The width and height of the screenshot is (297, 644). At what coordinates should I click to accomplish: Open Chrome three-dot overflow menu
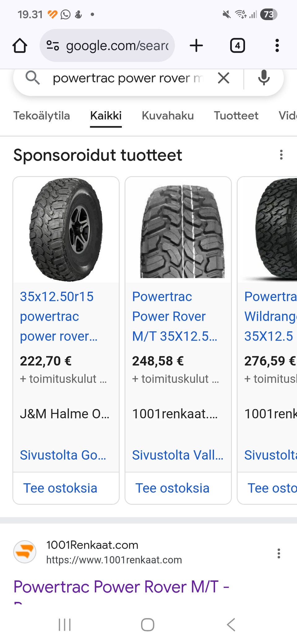click(x=277, y=46)
